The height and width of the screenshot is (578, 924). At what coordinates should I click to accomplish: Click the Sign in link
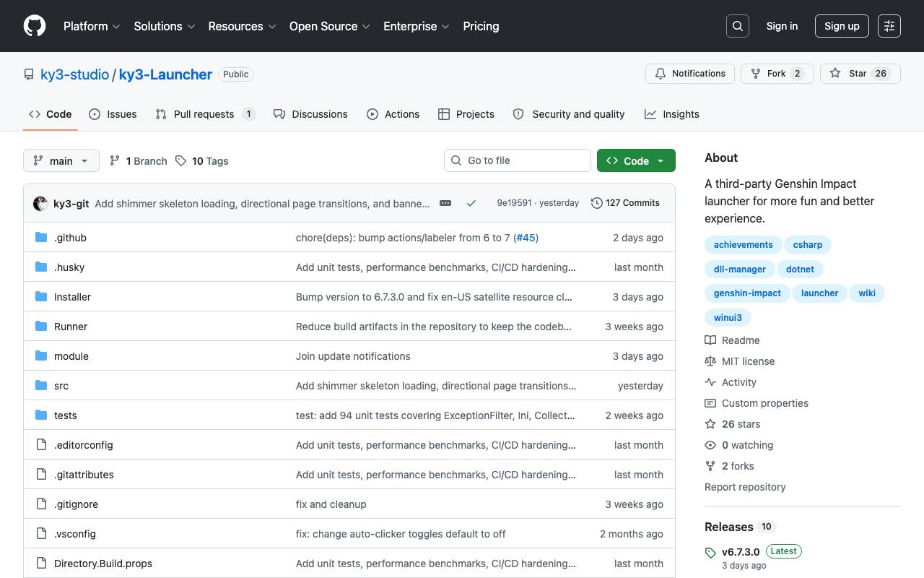pyautogui.click(x=782, y=26)
